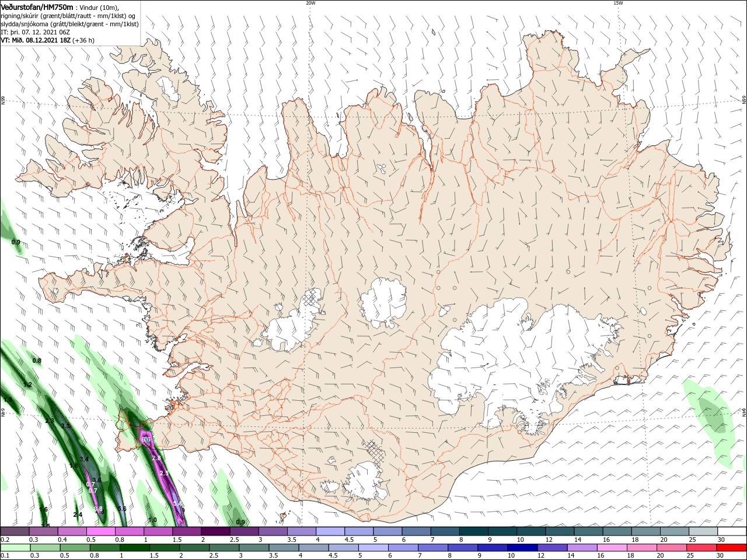Select the 5.6 precipitation value on the map
747x560 pixels.
(122, 509)
